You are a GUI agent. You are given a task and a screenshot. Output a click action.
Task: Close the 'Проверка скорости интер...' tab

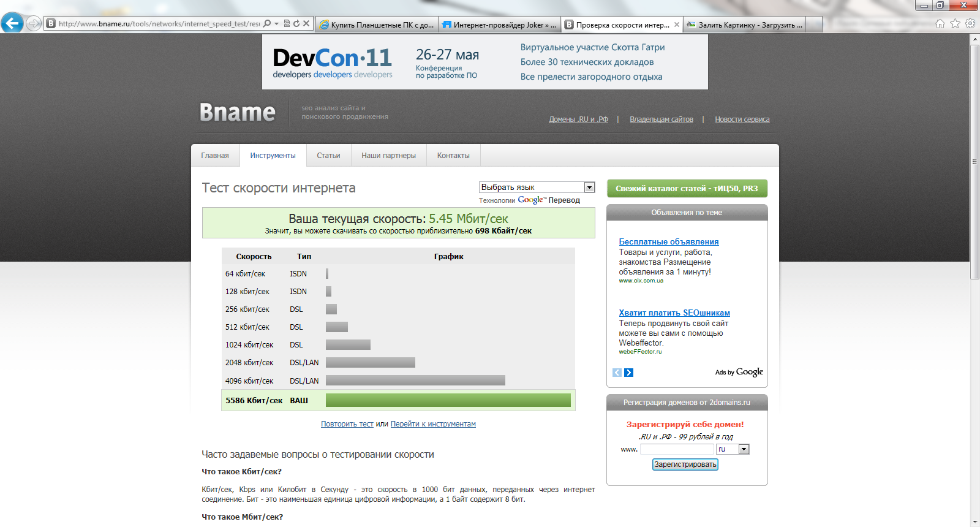click(x=677, y=25)
